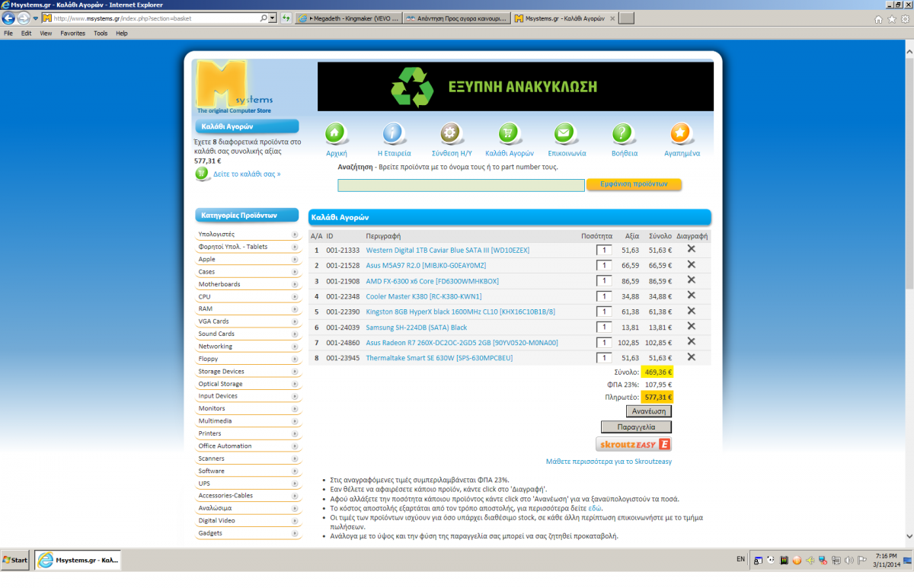Click quantity field for Asus M5A97 R2.0
The width and height of the screenshot is (914, 588).
[x=604, y=265]
